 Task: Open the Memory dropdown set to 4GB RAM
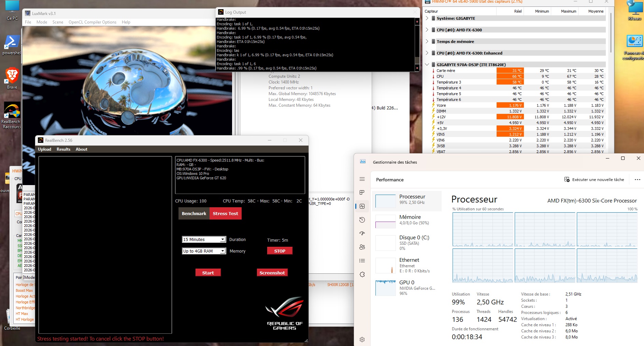(203, 251)
